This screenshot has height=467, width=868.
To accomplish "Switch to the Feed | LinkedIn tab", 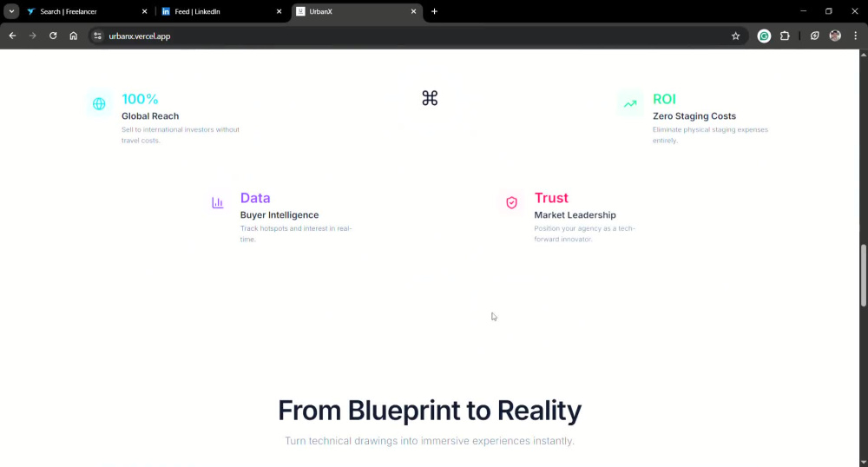I will (x=221, y=11).
